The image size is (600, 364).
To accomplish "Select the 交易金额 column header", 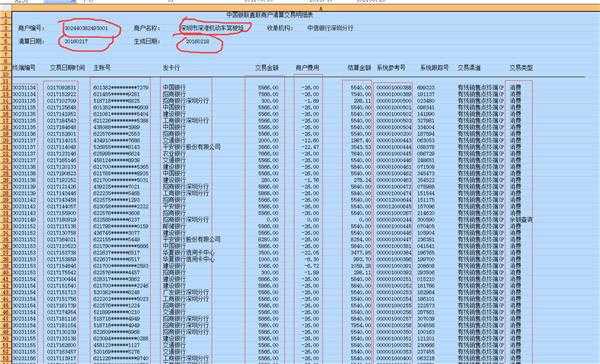I will pyautogui.click(x=267, y=68).
